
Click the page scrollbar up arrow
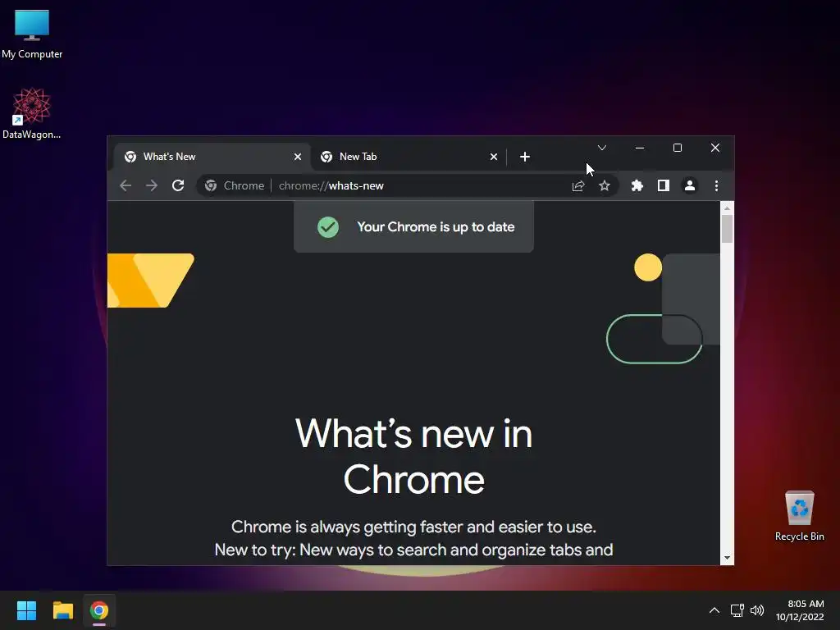[x=727, y=208]
